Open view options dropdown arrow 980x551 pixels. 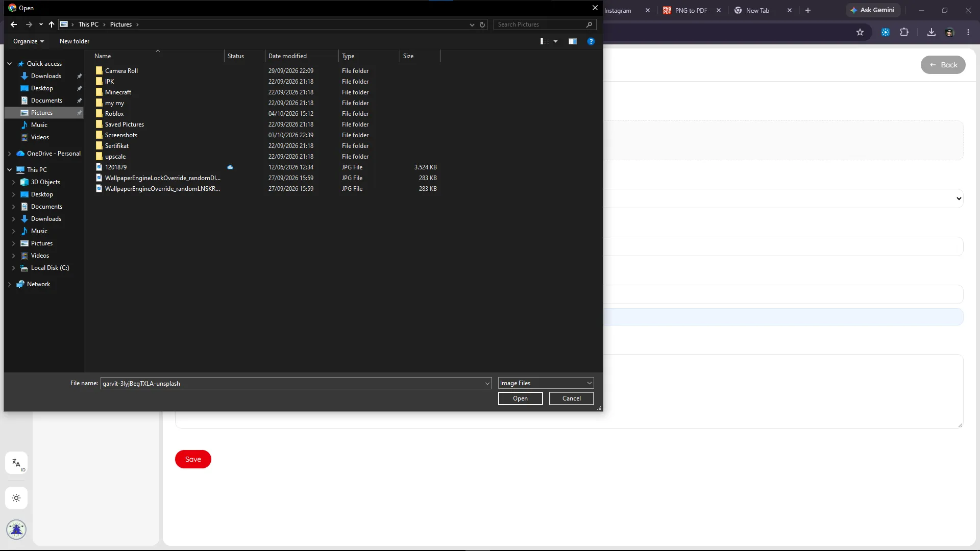pyautogui.click(x=556, y=41)
